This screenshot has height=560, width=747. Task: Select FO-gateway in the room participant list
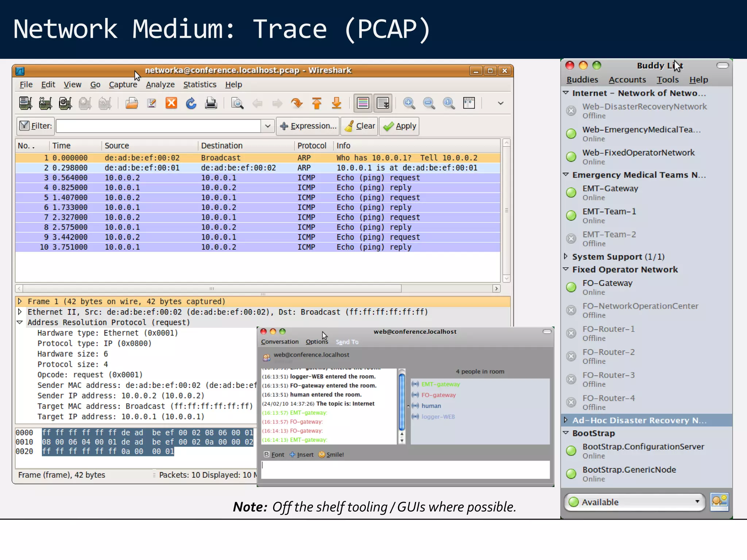point(480,395)
